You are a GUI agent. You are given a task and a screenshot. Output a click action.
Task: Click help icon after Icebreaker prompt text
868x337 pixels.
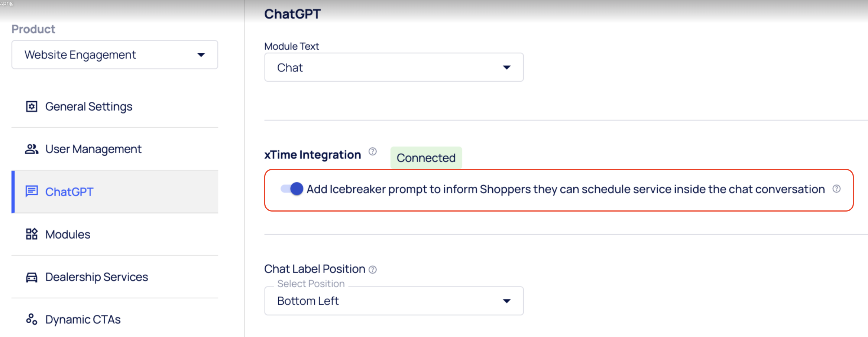836,189
